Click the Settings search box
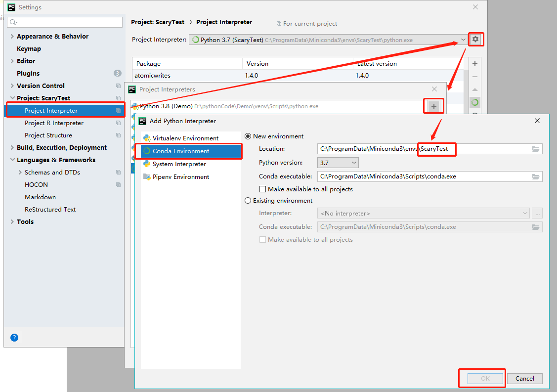This screenshot has width=557, height=392. pyautogui.click(x=65, y=22)
